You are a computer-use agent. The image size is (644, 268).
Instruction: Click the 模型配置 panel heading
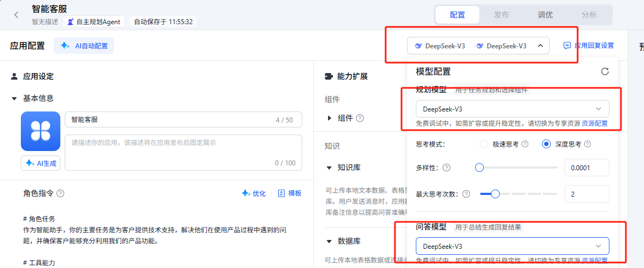pos(433,71)
